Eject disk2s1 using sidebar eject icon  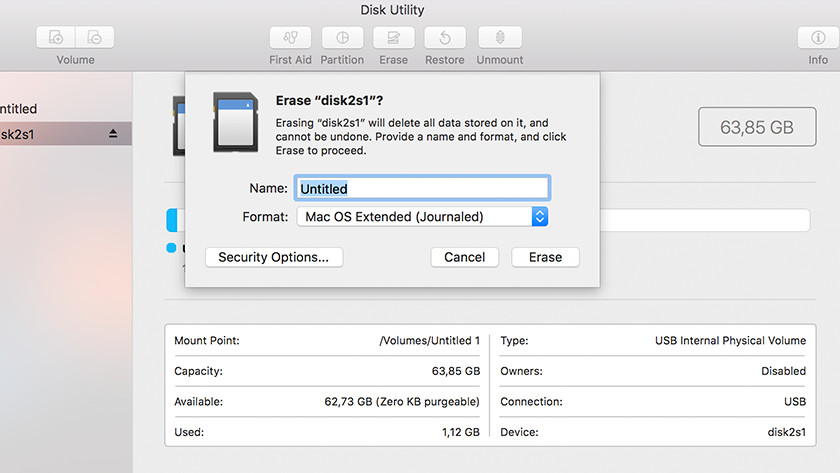click(x=113, y=134)
